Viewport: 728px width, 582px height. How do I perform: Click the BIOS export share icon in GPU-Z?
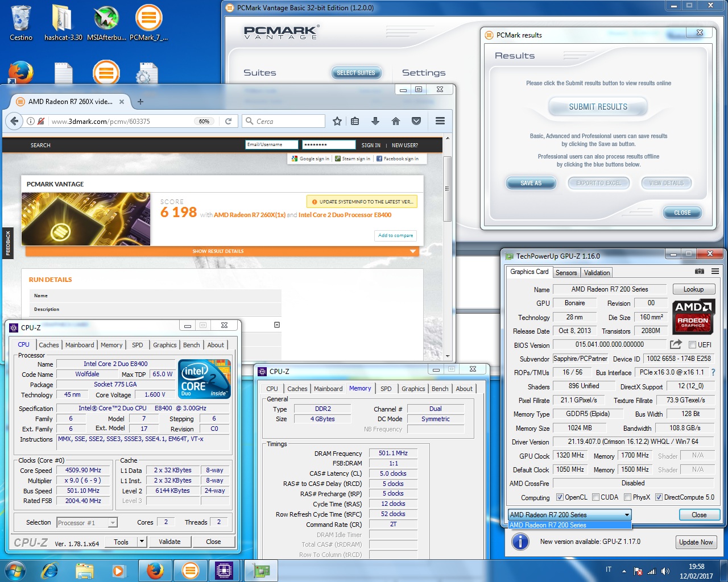pos(676,344)
